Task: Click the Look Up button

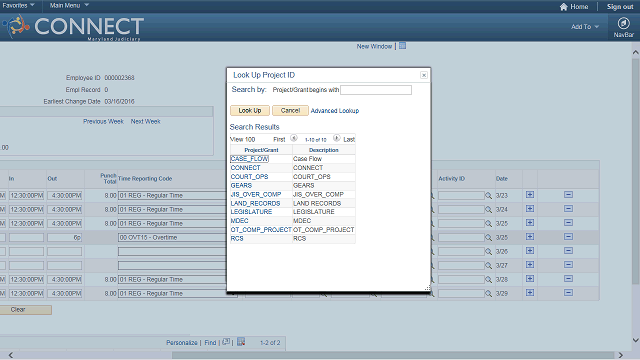Action: [x=250, y=111]
